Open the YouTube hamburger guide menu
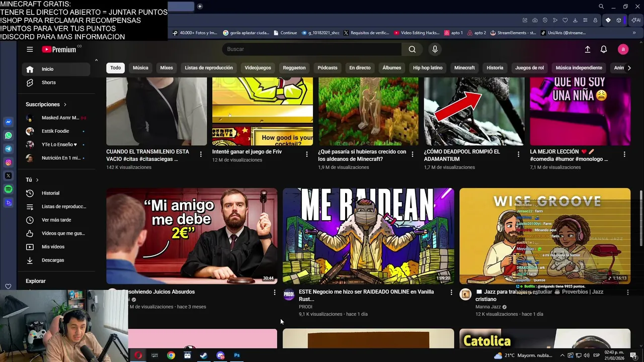Screen dimensions: 644x362 coord(30,49)
